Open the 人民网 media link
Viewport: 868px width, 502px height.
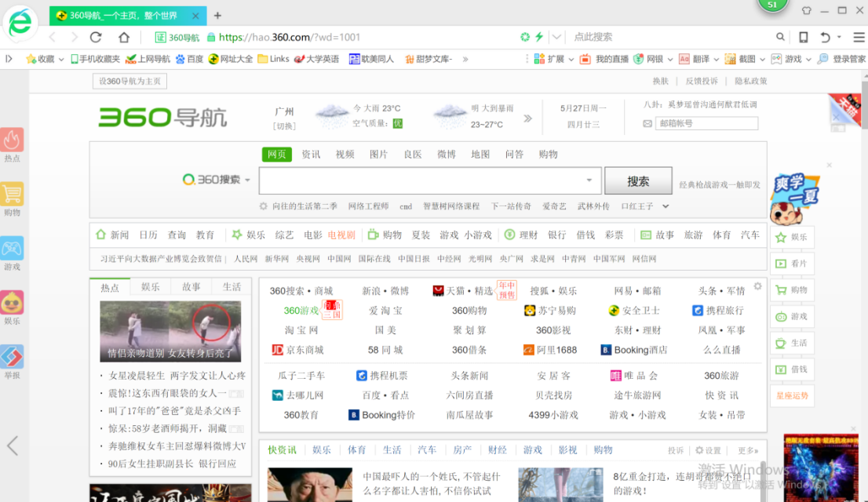click(x=245, y=259)
